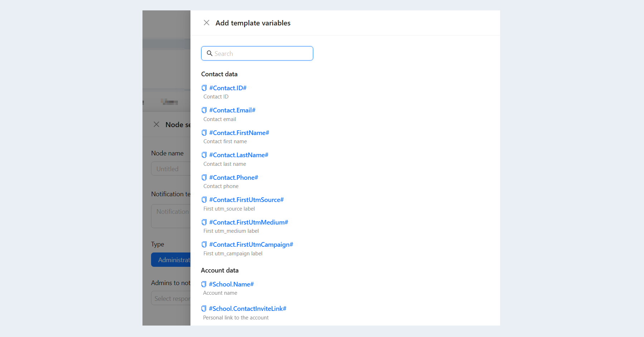
Task: Copy the #School.ContactInviteLink# variable icon
Action: 204,309
